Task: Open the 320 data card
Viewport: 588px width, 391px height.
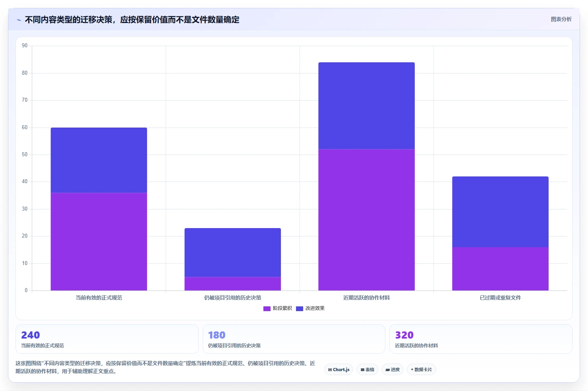Action: pyautogui.click(x=481, y=339)
